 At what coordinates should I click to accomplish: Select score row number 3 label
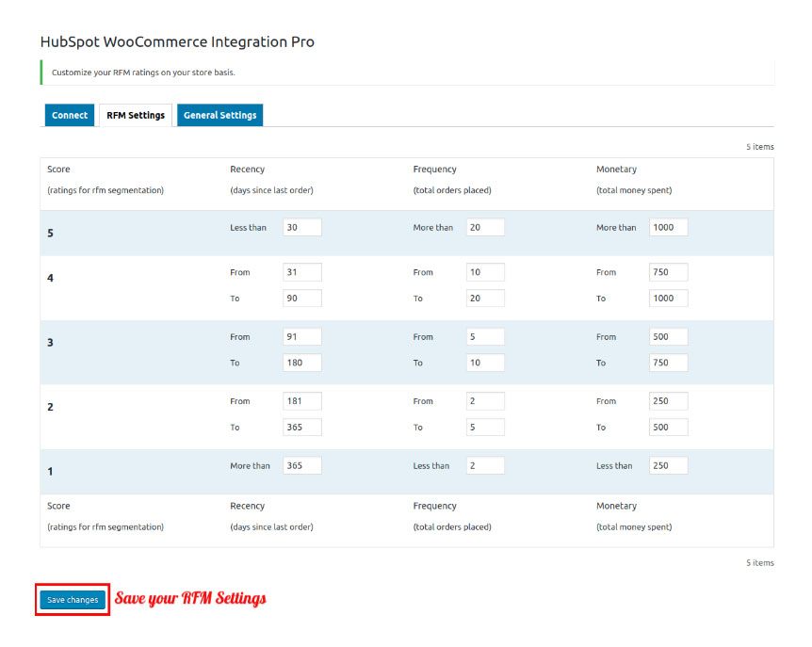(50, 343)
